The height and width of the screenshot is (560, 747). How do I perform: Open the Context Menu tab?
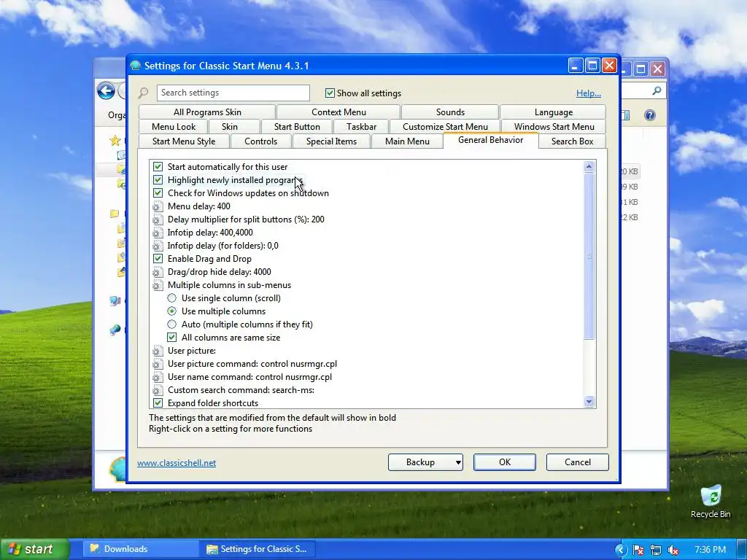[x=338, y=112]
